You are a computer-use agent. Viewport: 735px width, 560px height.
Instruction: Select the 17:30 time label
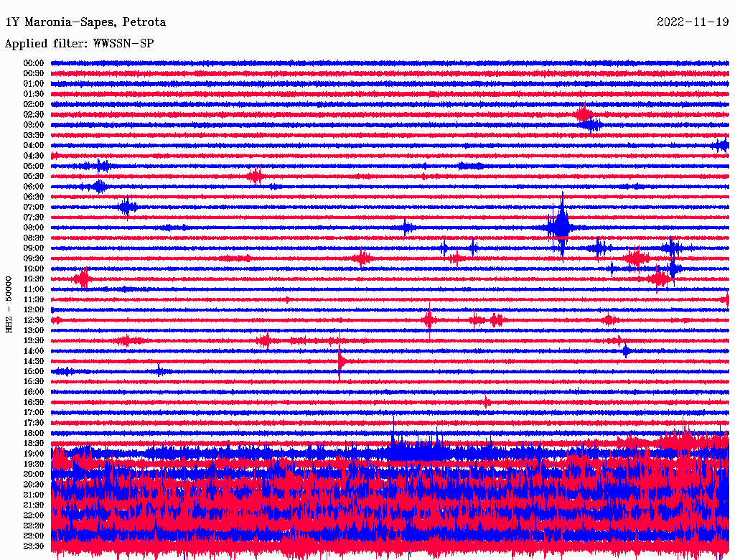34,423
